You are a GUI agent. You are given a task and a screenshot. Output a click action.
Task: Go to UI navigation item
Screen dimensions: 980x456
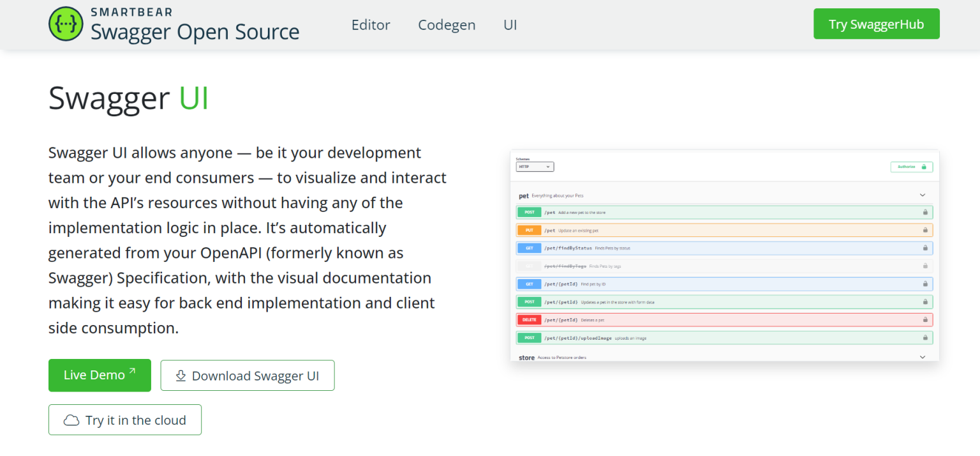tap(510, 25)
